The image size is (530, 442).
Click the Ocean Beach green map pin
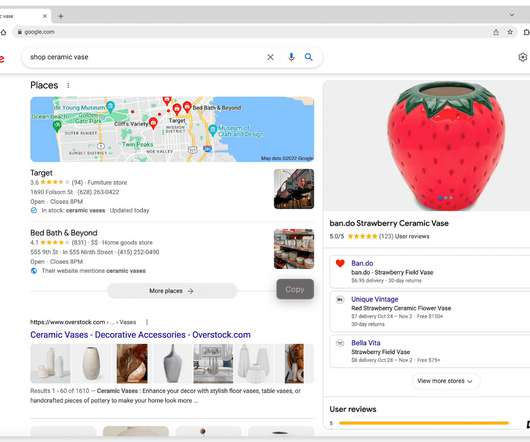[x=57, y=126]
